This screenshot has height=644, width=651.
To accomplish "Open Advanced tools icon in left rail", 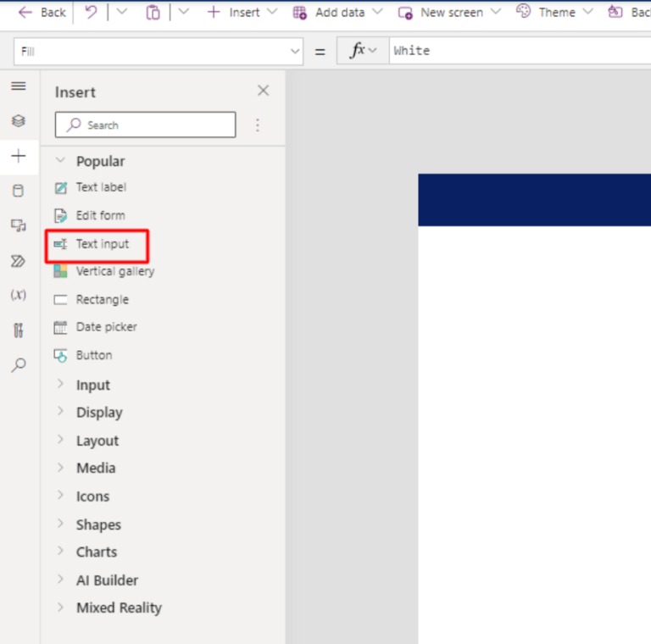I will (x=19, y=330).
